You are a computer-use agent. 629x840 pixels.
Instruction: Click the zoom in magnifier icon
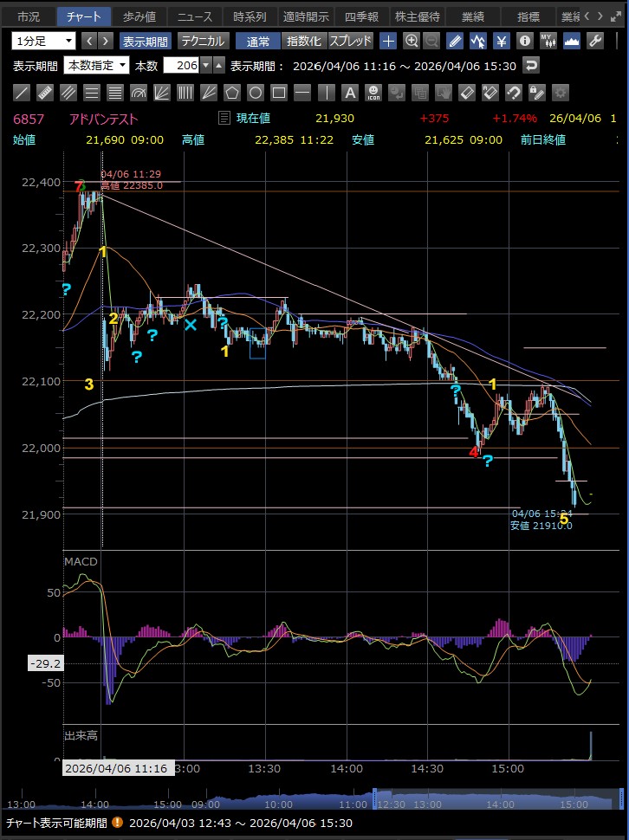[x=412, y=41]
